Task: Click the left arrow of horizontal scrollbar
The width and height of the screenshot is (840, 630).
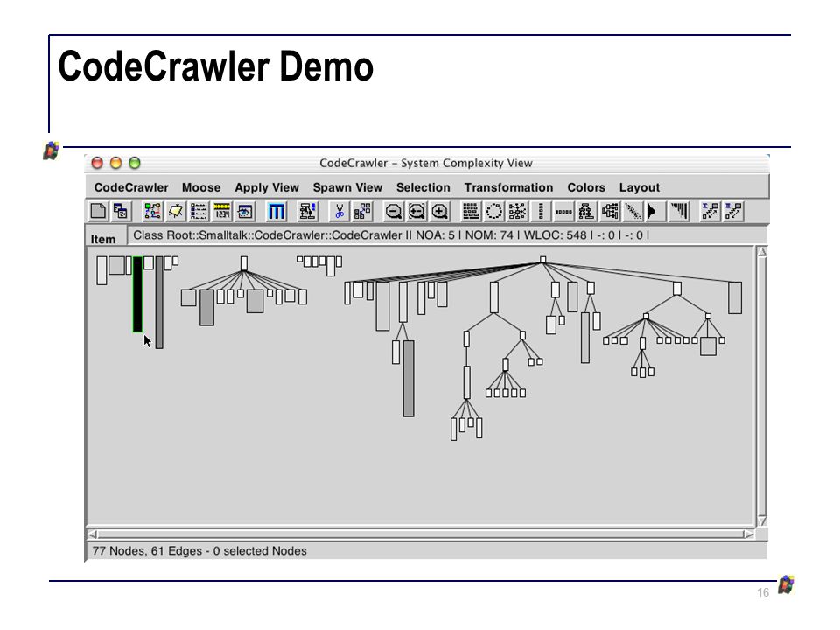Action: click(93, 534)
